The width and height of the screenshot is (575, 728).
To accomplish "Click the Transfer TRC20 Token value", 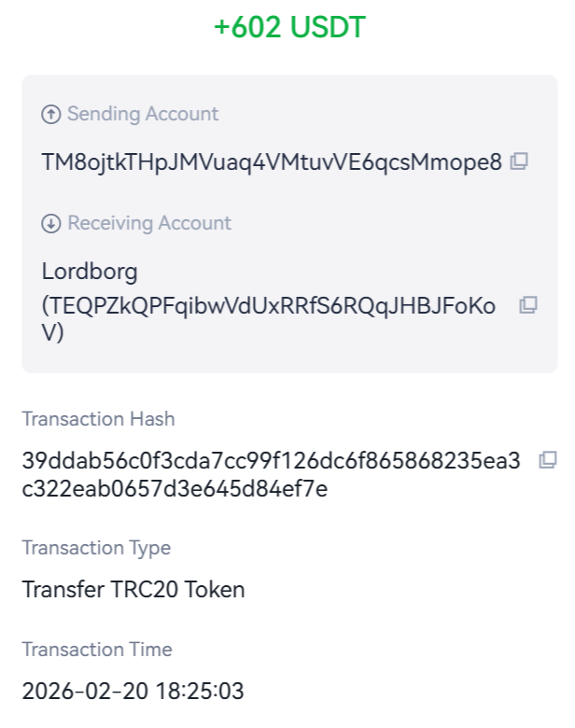I will [x=133, y=590].
